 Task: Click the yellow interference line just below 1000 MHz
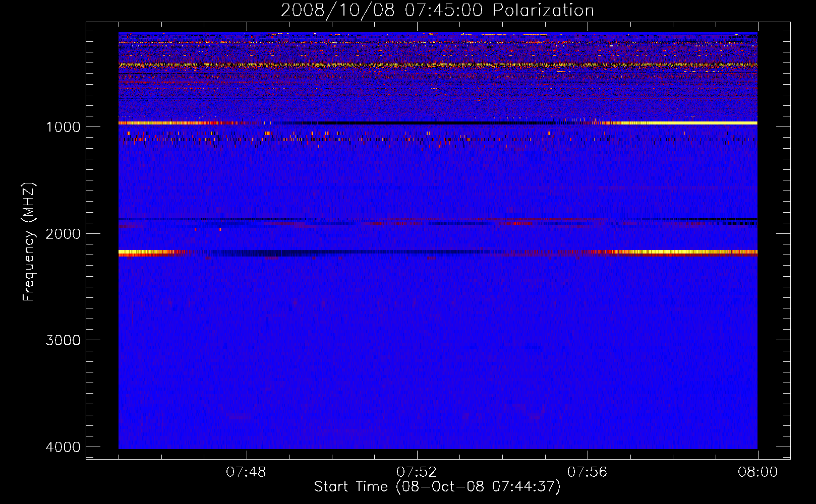coord(438,123)
